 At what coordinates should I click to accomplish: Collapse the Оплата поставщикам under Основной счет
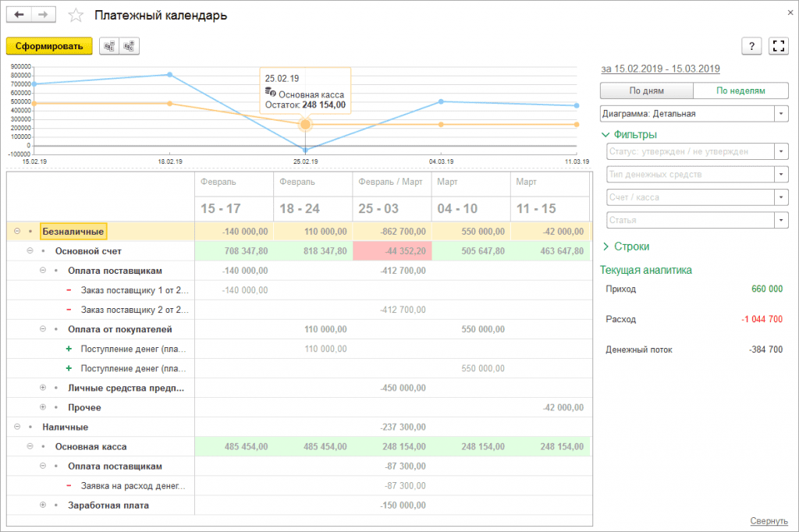43,271
